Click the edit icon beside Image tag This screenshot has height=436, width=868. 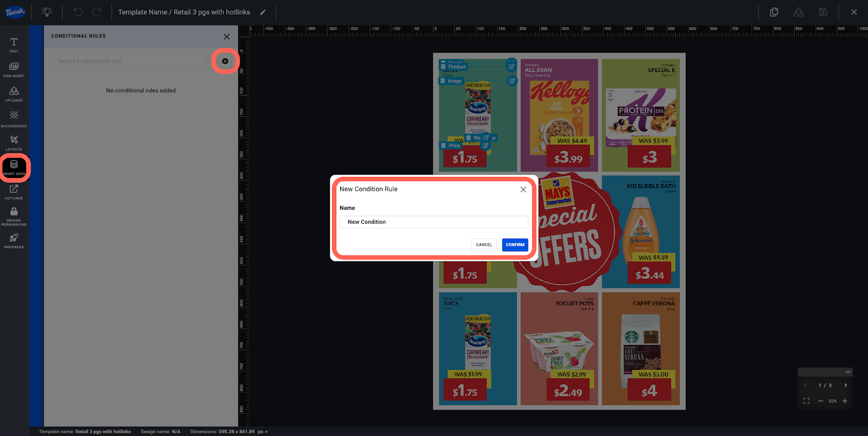(x=512, y=81)
